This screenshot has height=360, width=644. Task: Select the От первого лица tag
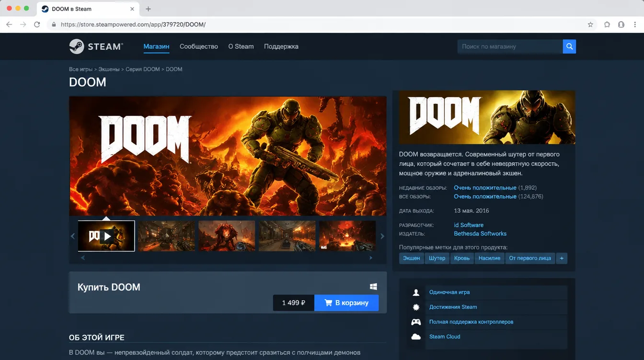pos(530,258)
